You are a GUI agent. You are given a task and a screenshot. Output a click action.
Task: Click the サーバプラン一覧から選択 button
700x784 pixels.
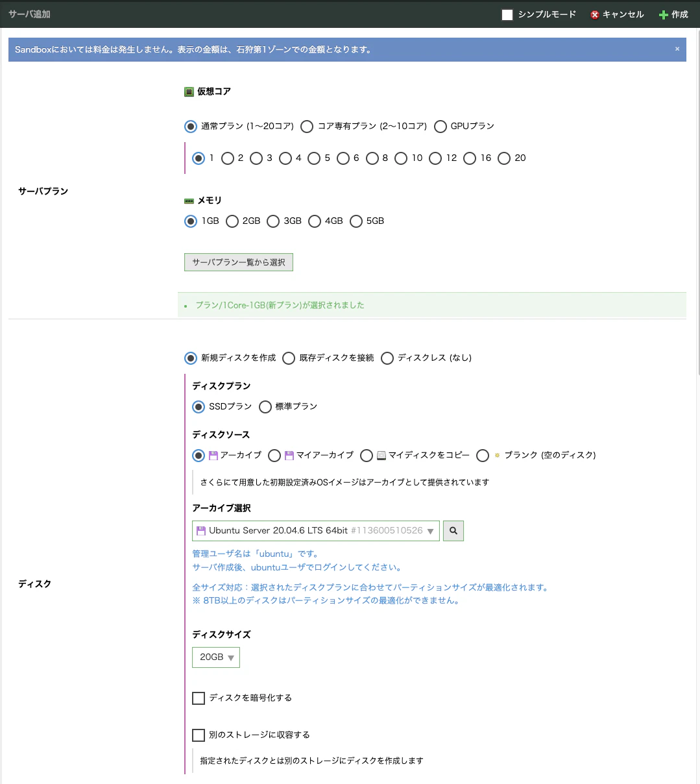coord(238,262)
